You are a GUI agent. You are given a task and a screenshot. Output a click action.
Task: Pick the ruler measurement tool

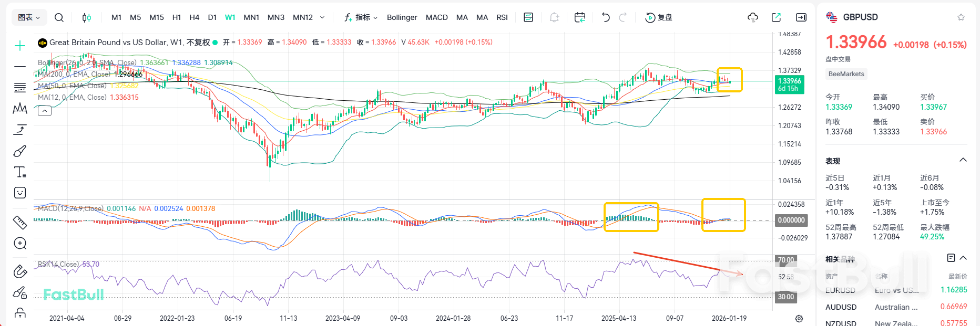click(x=20, y=223)
